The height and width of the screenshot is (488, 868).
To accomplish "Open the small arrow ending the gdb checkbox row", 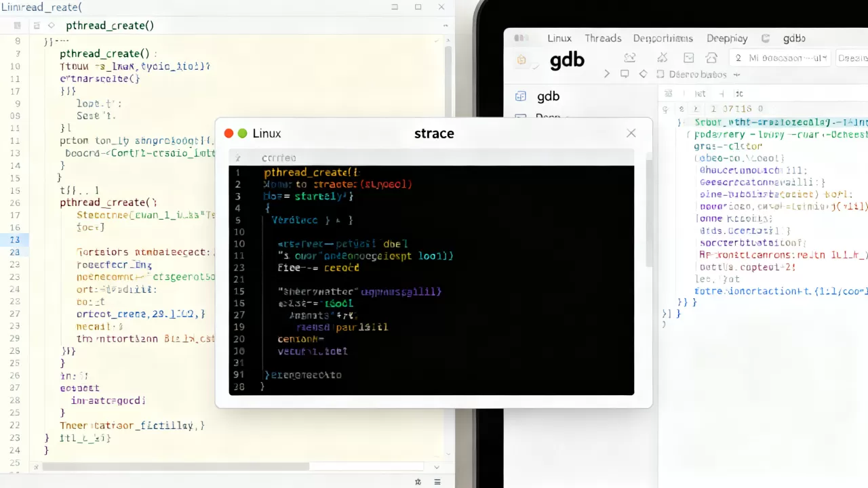I will pos(736,75).
